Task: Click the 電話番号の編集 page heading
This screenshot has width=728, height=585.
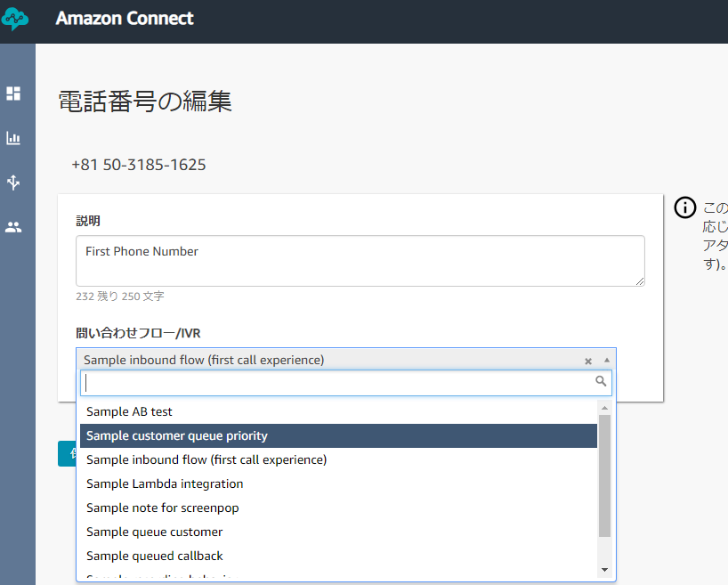Action: tap(145, 102)
